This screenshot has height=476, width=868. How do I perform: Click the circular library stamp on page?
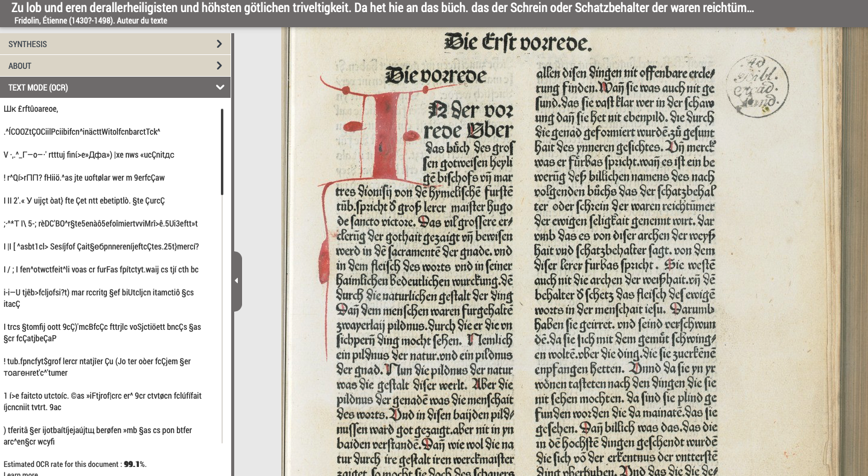(757, 86)
